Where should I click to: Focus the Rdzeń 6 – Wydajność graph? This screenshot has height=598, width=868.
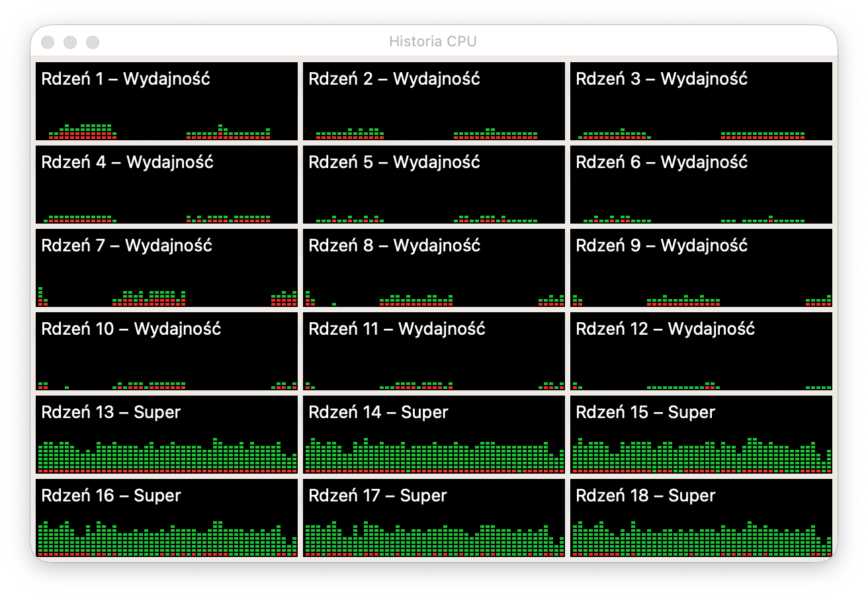coord(701,185)
